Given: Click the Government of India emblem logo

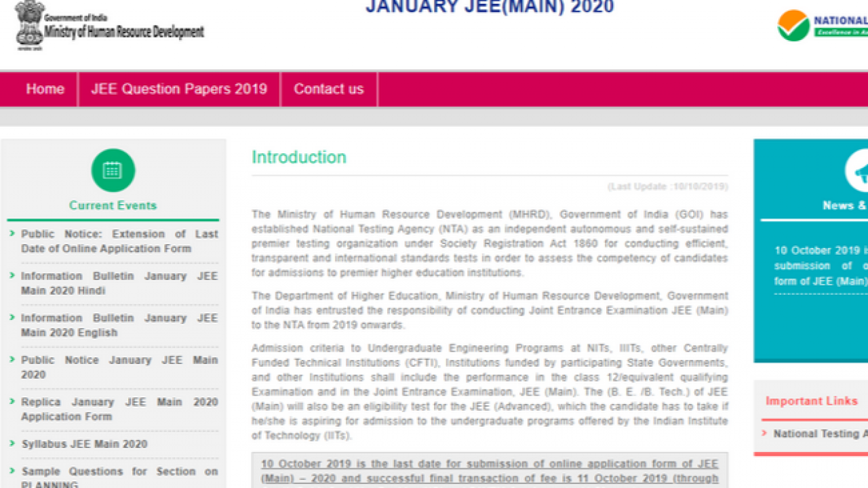Looking at the screenshot, I should pos(28,26).
